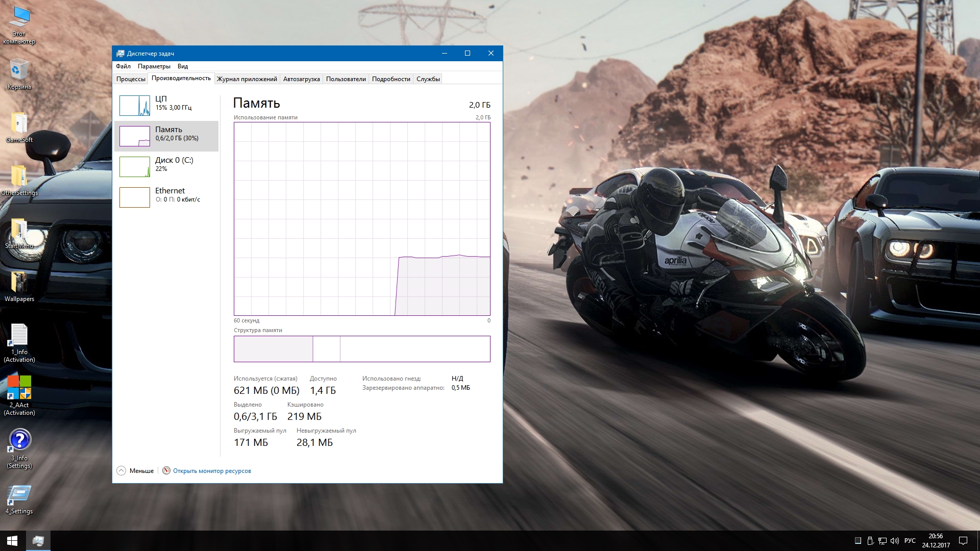Select the Диск 0 (C:) item
Image resolution: width=980 pixels, height=551 pixels.
[x=166, y=167]
